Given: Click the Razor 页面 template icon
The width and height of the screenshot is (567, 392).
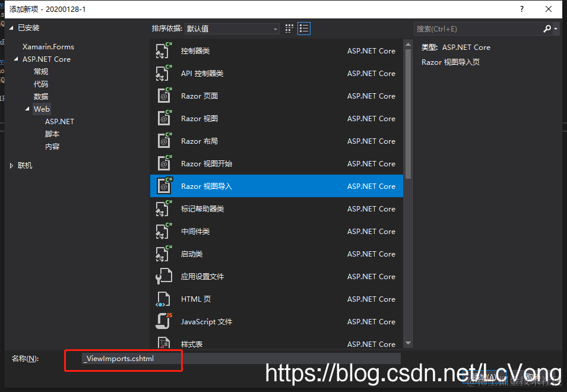Looking at the screenshot, I should click(x=164, y=96).
